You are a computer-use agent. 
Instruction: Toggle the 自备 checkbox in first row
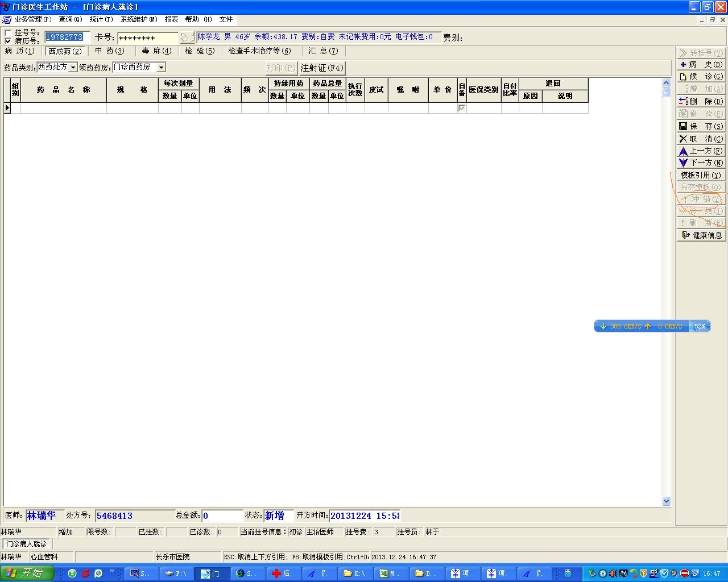pyautogui.click(x=462, y=107)
